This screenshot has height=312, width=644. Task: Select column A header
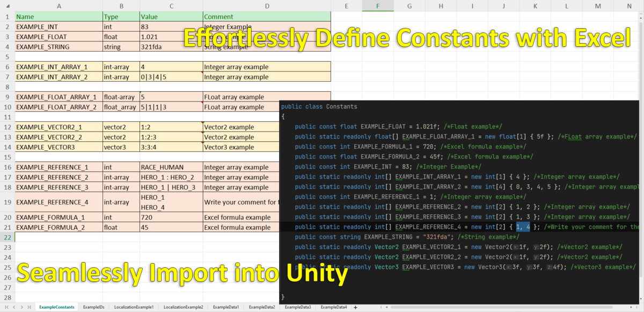[58, 6]
